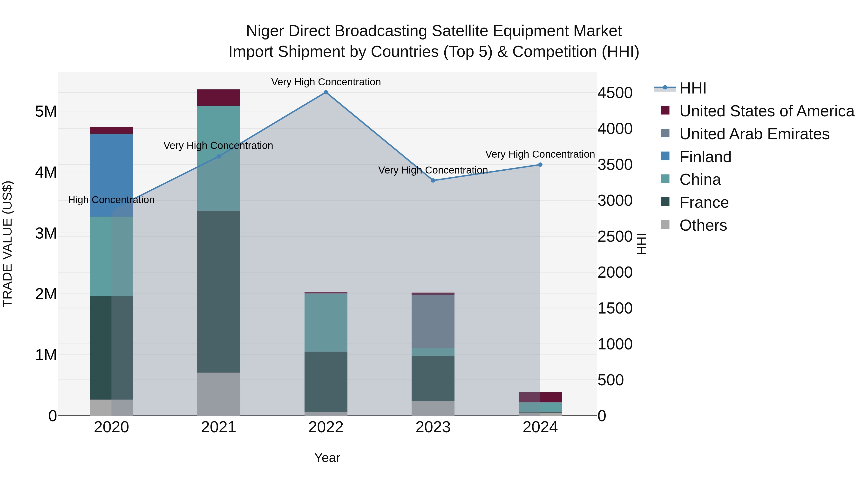This screenshot has height=488, width=868.
Task: Select the HHI data point for 2021
Action: (x=218, y=156)
